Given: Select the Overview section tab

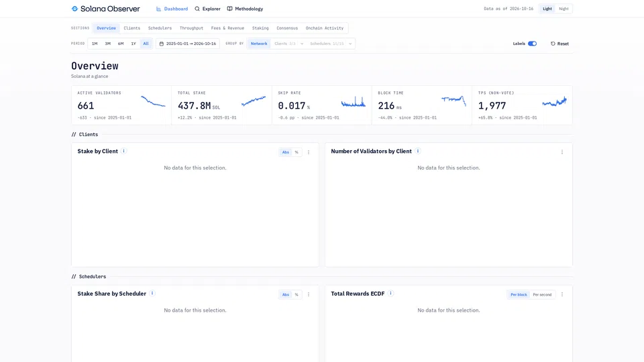Looking at the screenshot, I should click(x=107, y=28).
